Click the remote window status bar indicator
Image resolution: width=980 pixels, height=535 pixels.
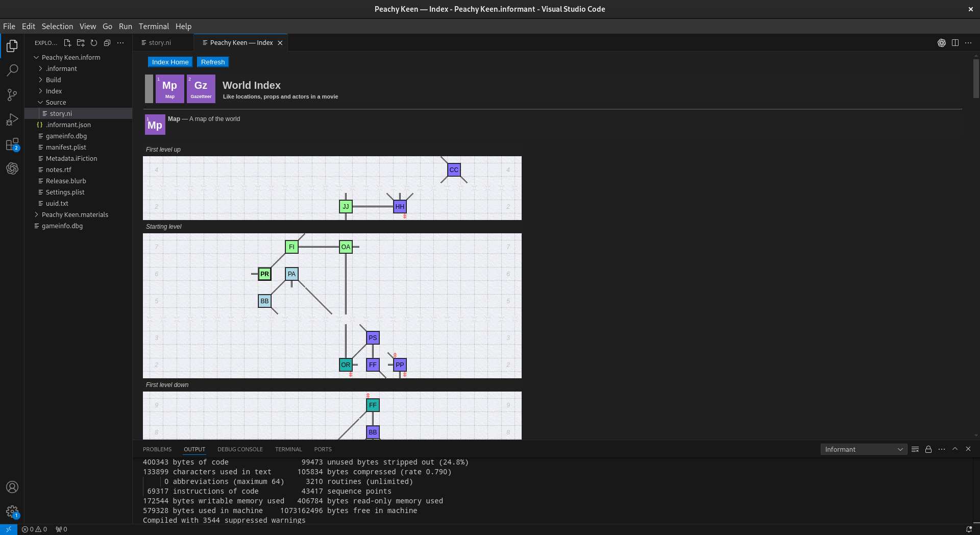[x=9, y=529]
